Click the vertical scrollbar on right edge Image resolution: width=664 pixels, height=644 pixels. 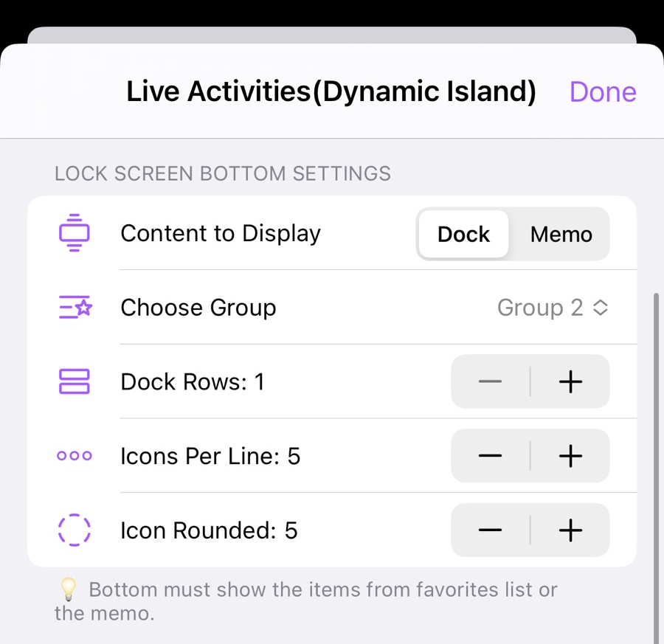[656, 465]
